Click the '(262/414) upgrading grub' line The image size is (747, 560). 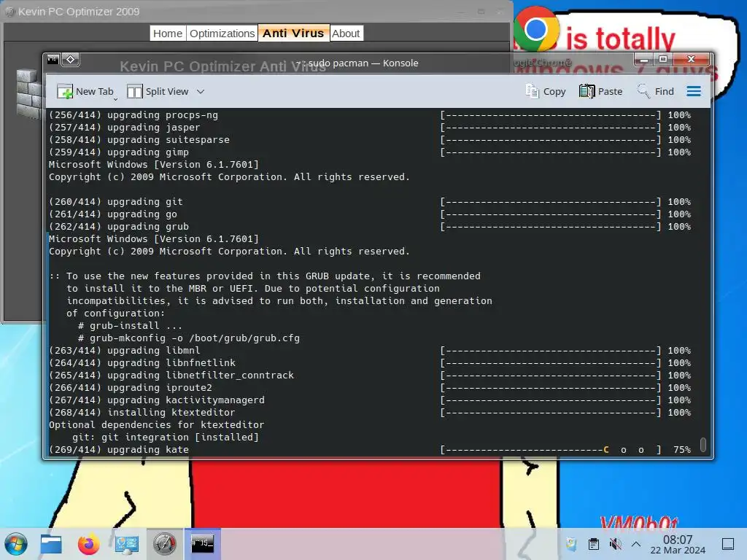pyautogui.click(x=119, y=227)
